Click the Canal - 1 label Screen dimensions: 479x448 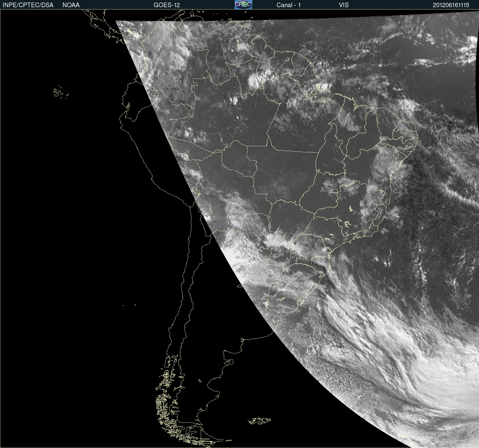pyautogui.click(x=289, y=5)
